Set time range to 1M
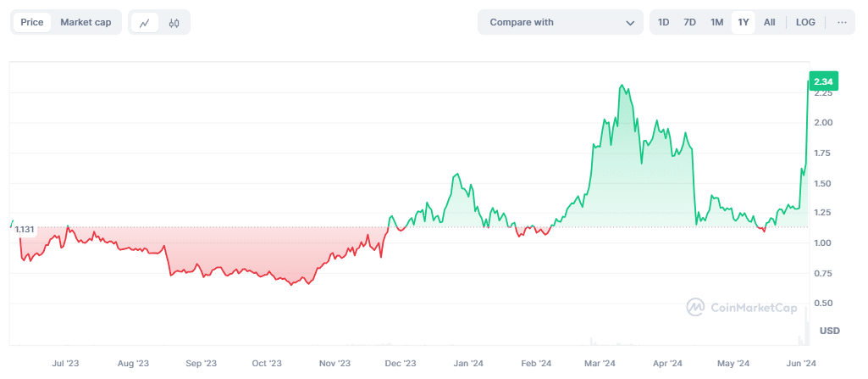 pos(716,23)
